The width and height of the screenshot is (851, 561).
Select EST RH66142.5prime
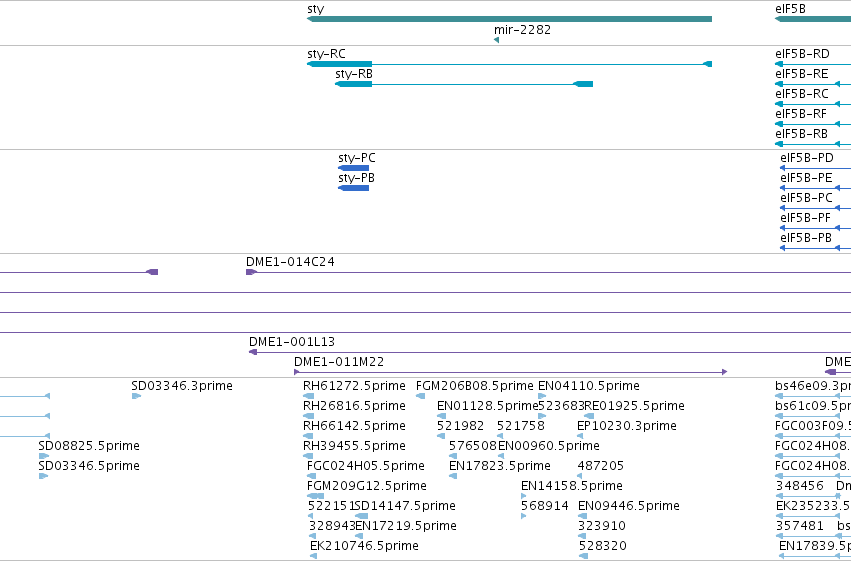point(354,426)
